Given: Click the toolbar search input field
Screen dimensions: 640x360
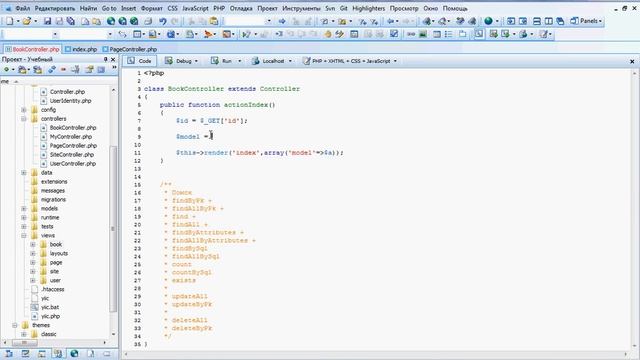Looking at the screenshot, I should pyautogui.click(x=244, y=21).
